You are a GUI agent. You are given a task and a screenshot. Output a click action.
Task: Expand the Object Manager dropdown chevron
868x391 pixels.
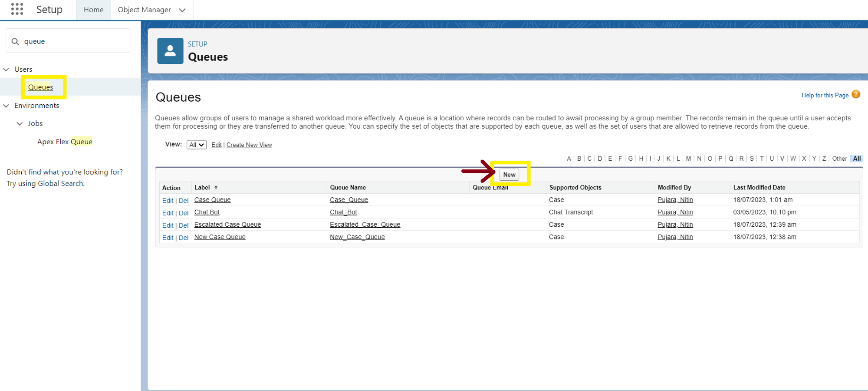click(x=182, y=10)
